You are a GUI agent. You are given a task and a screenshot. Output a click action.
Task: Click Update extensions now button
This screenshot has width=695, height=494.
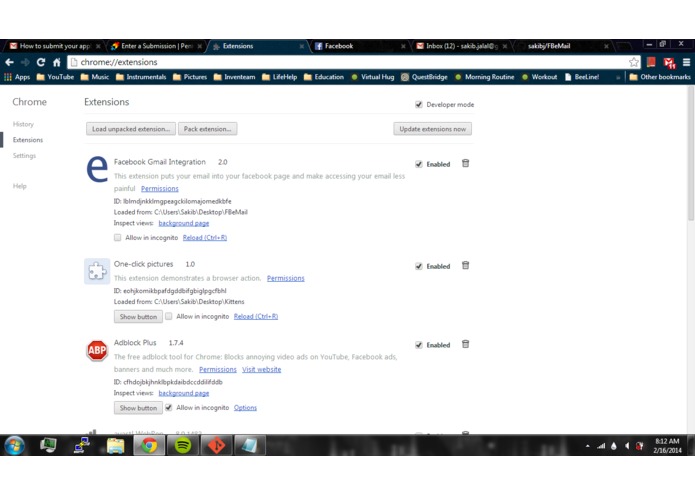[433, 129]
